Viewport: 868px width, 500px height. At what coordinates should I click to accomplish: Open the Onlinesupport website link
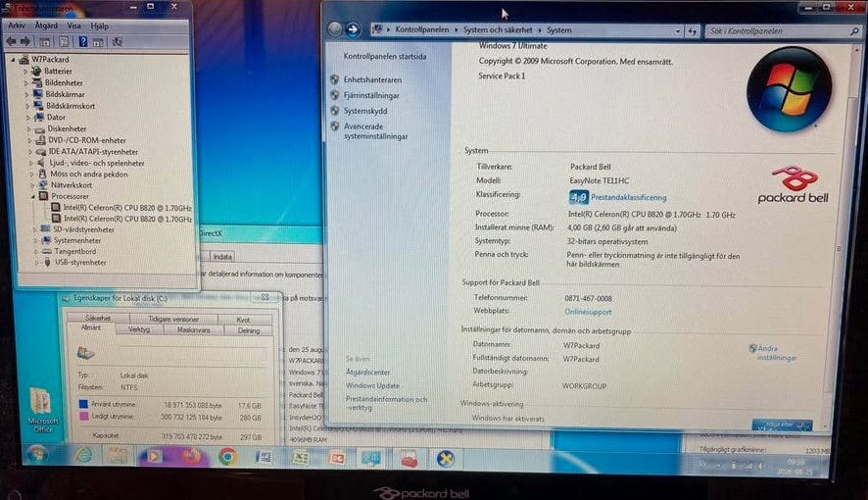(588, 312)
